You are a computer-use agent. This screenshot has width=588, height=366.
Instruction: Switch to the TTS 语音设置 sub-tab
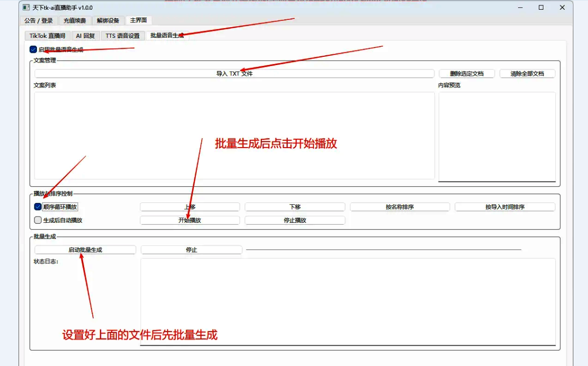[122, 35]
